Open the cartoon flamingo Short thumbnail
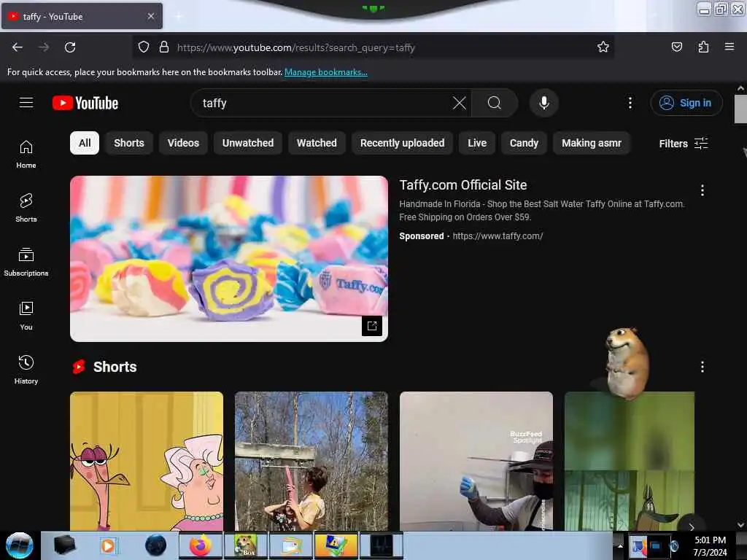747x560 pixels. [x=146, y=461]
